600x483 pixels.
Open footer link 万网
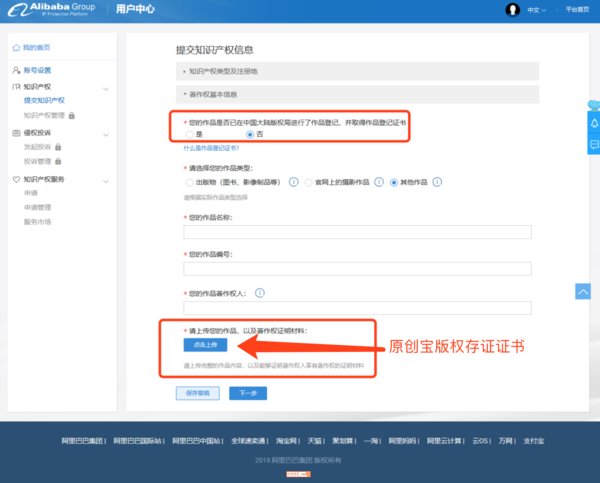coord(505,441)
